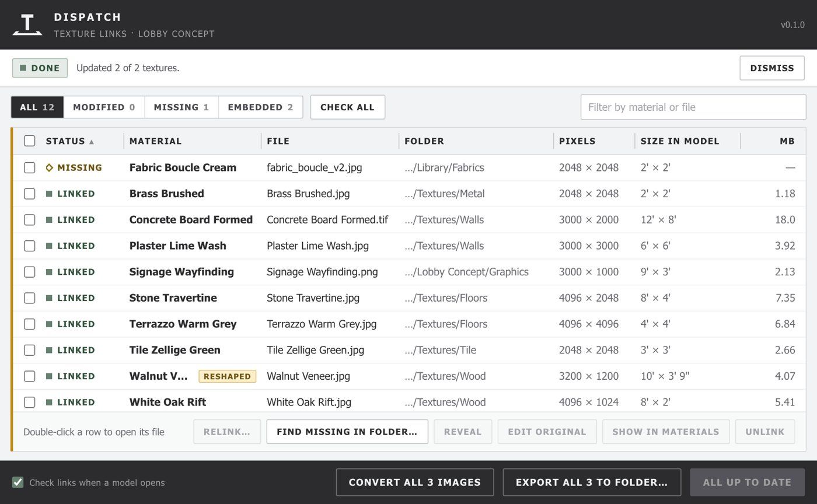This screenshot has width=817, height=504.
Task: Click Export All 3 to Folder
Action: click(592, 482)
